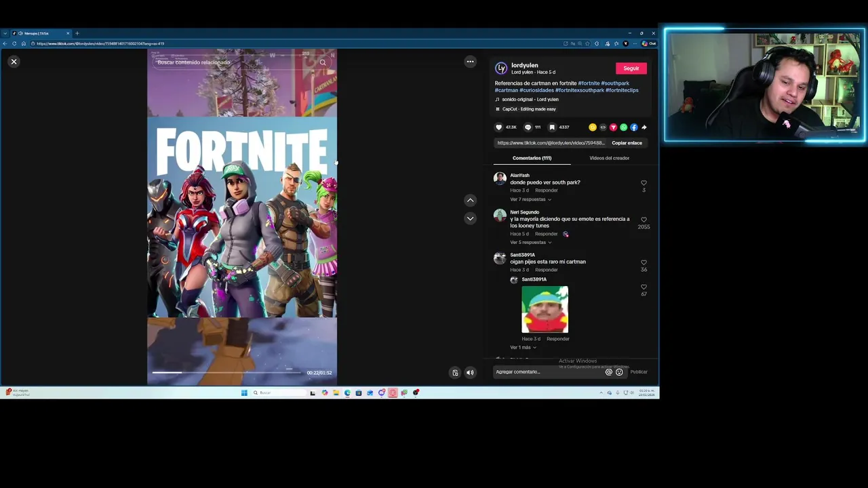Click Publicar to post comment

pyautogui.click(x=639, y=372)
